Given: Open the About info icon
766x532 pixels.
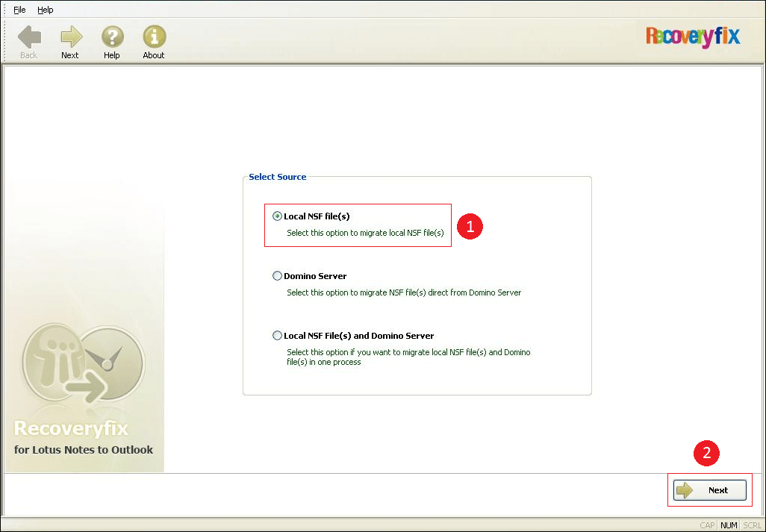Looking at the screenshot, I should (155, 37).
